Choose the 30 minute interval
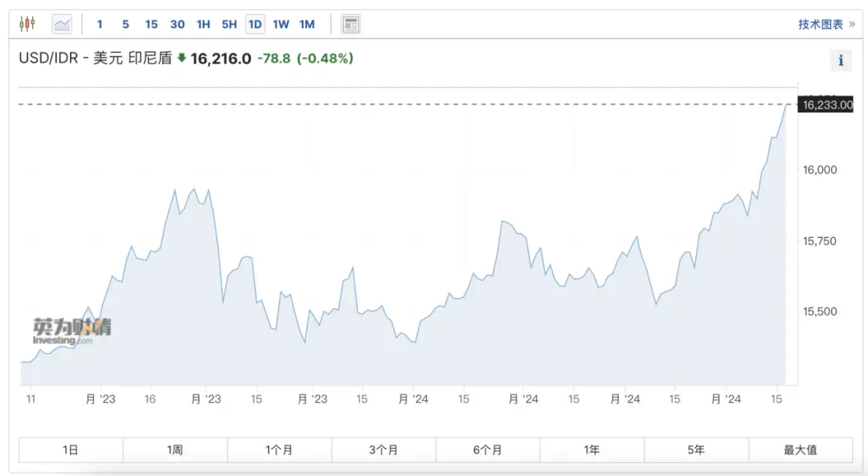This screenshot has width=868, height=476. [x=177, y=24]
